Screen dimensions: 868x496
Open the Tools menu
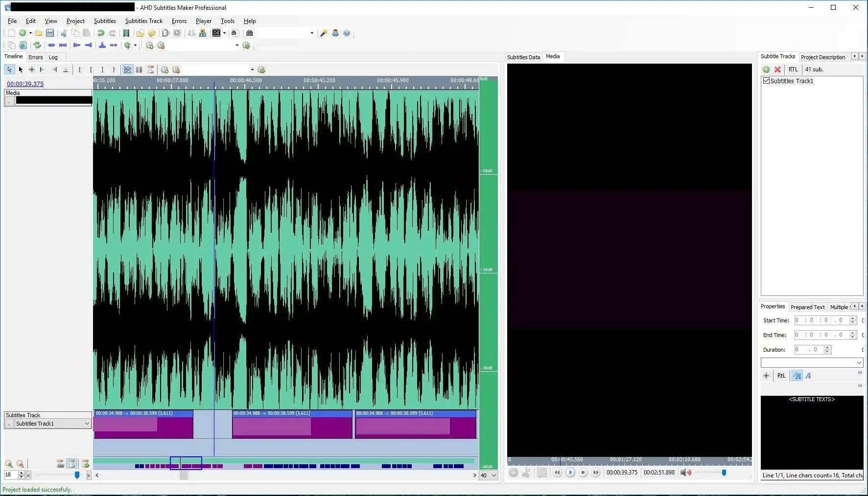(x=227, y=21)
